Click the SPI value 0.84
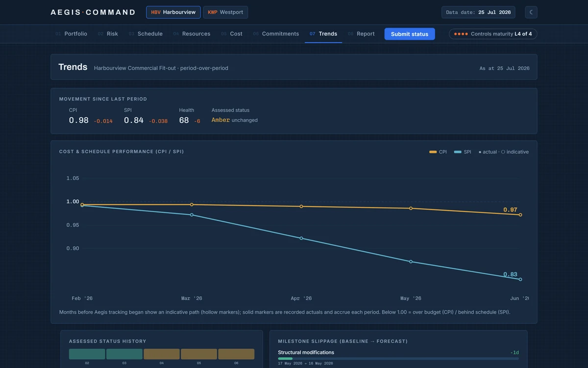The height and width of the screenshot is (368, 588). click(134, 120)
